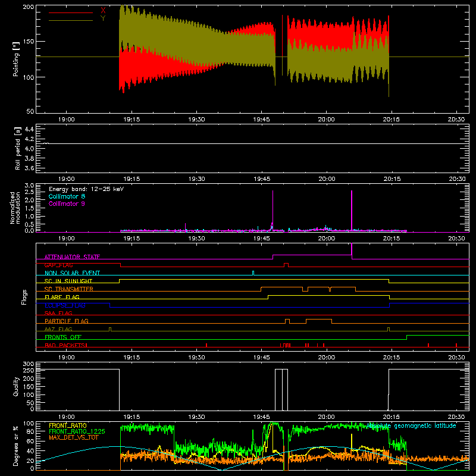
Task: Click the 'Quality' y-axis title
Action: point(16,386)
